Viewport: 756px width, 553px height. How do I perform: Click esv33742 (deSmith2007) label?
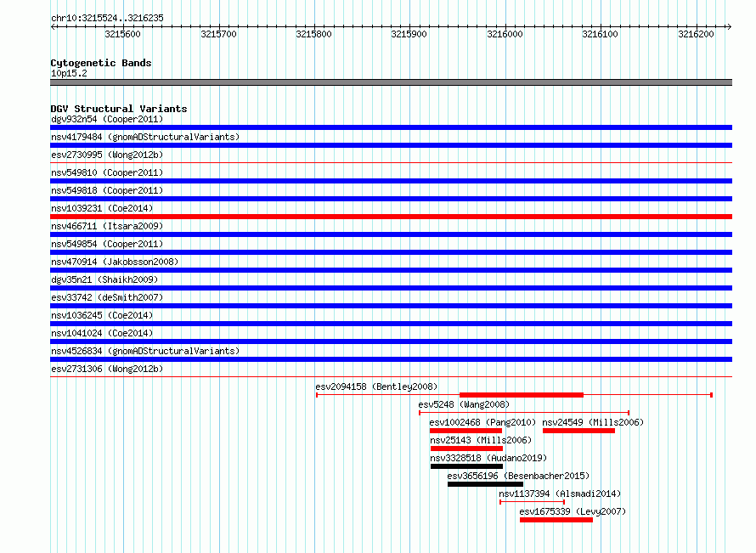(x=107, y=297)
